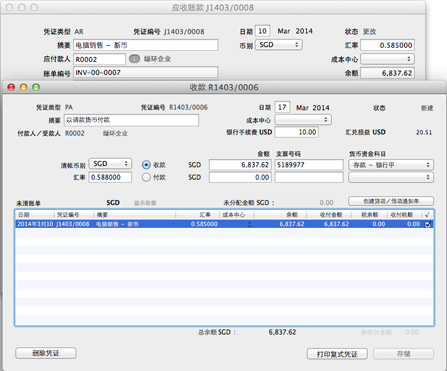Click the 支票号码 field with 5189977
Image resolution: width=447 pixels, height=371 pixels.
click(309, 165)
